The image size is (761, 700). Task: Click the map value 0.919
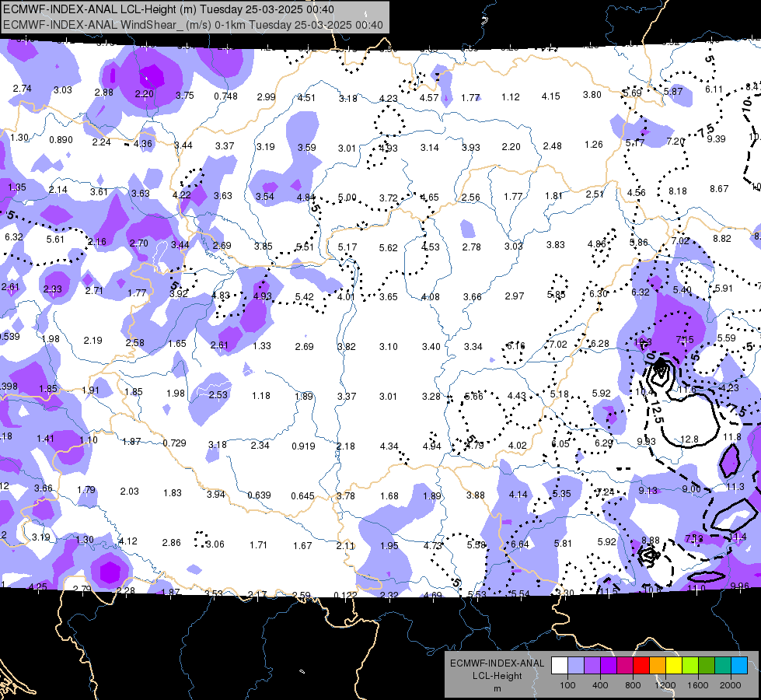pyautogui.click(x=303, y=446)
